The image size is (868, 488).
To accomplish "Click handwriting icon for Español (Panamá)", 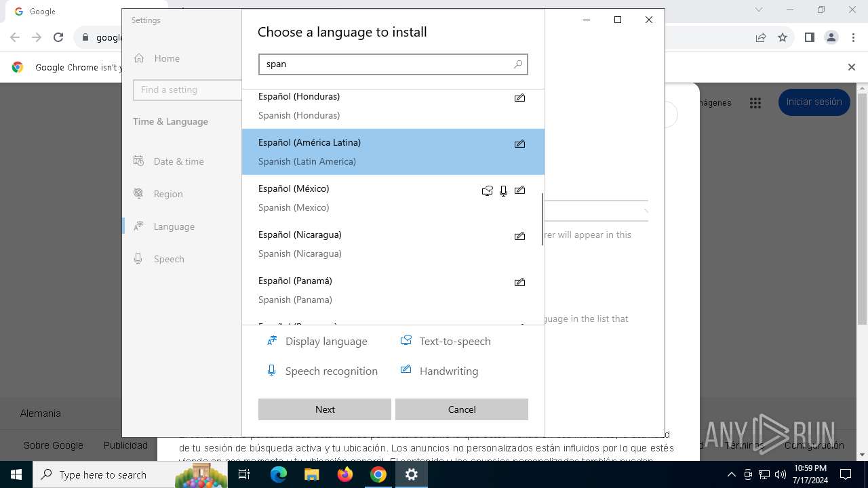I will tap(519, 282).
